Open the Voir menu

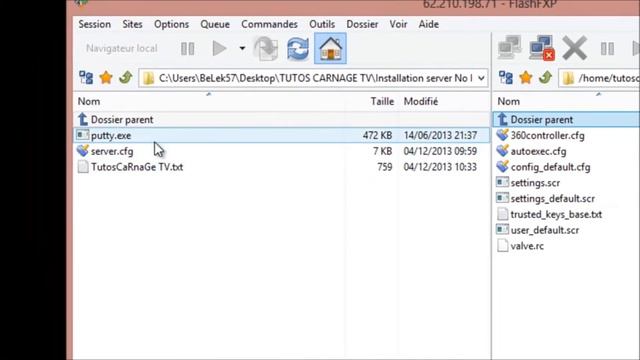[x=398, y=24]
